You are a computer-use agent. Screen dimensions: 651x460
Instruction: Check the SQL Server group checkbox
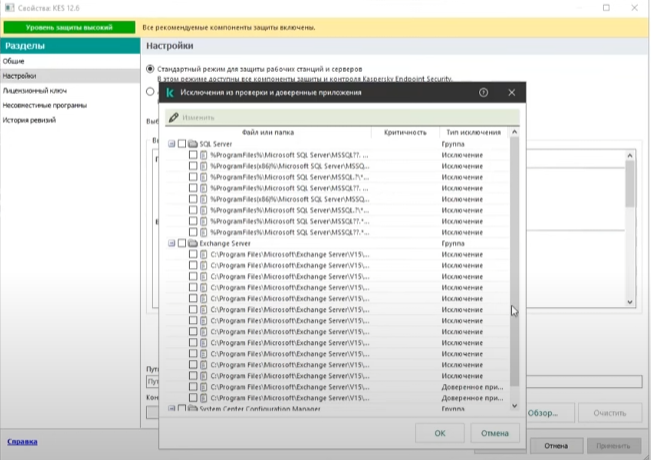181,144
